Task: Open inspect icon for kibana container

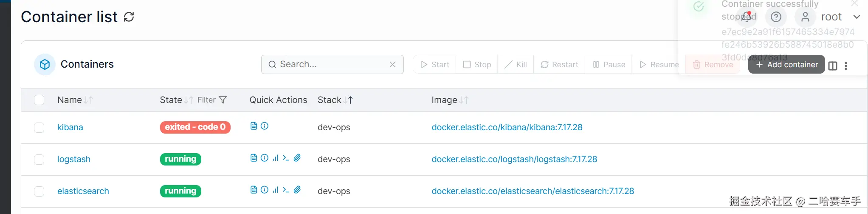Action: [x=265, y=126]
